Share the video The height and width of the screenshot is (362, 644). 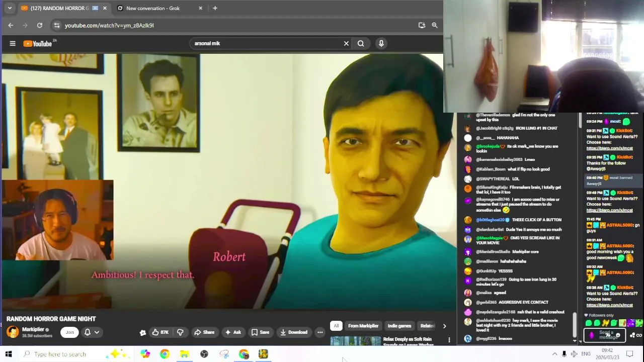tap(204, 332)
